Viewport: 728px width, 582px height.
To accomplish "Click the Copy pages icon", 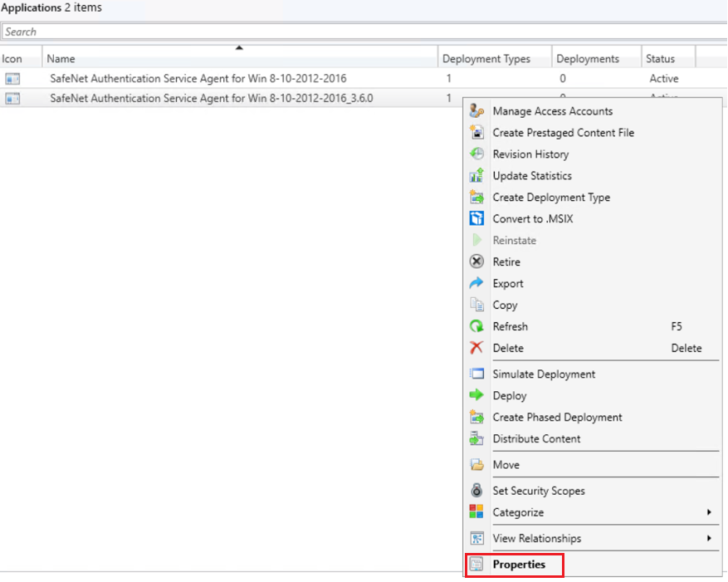I will tap(476, 305).
